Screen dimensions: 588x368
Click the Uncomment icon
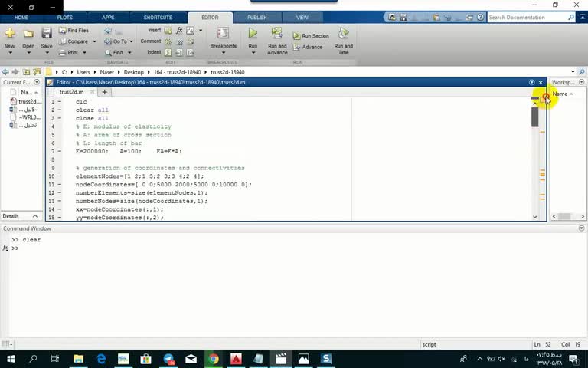tap(180, 41)
